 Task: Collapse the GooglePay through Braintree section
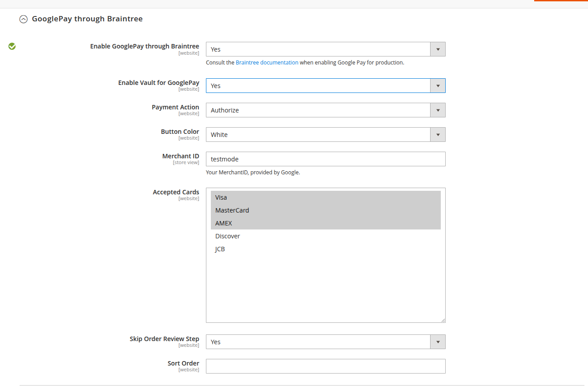[x=24, y=19]
